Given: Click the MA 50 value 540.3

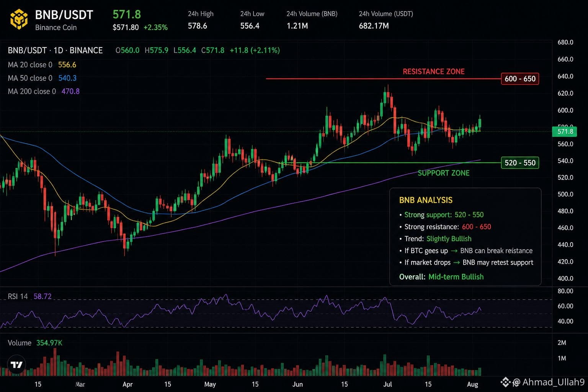Looking at the screenshot, I should click(x=67, y=78).
